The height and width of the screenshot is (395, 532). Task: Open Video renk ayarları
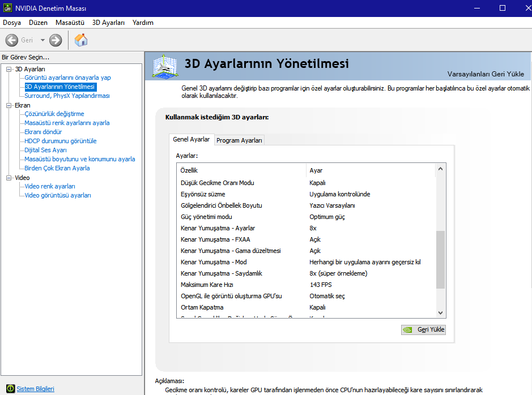50,186
